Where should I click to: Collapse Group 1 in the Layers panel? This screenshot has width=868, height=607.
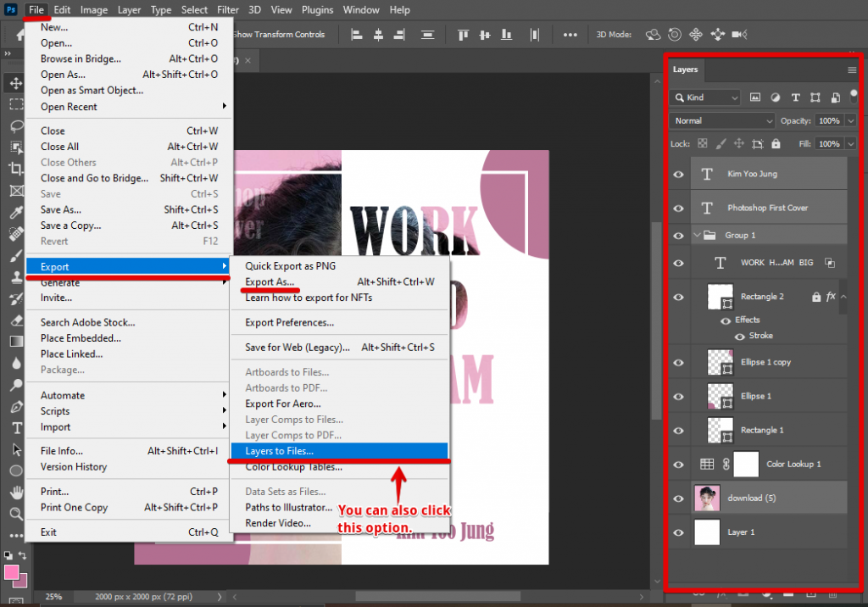698,234
